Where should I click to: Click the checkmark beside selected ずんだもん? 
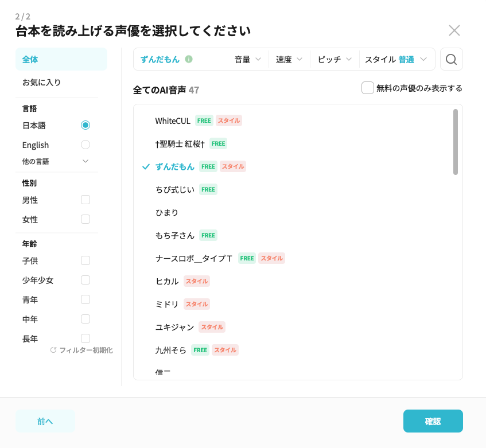[146, 166]
